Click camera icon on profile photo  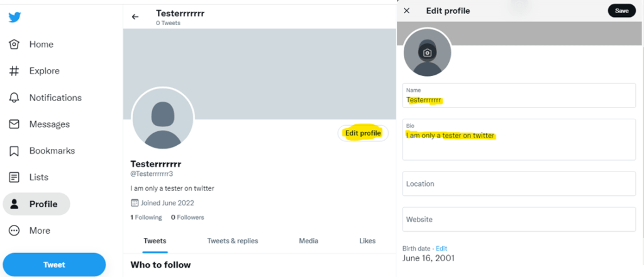pyautogui.click(x=428, y=53)
